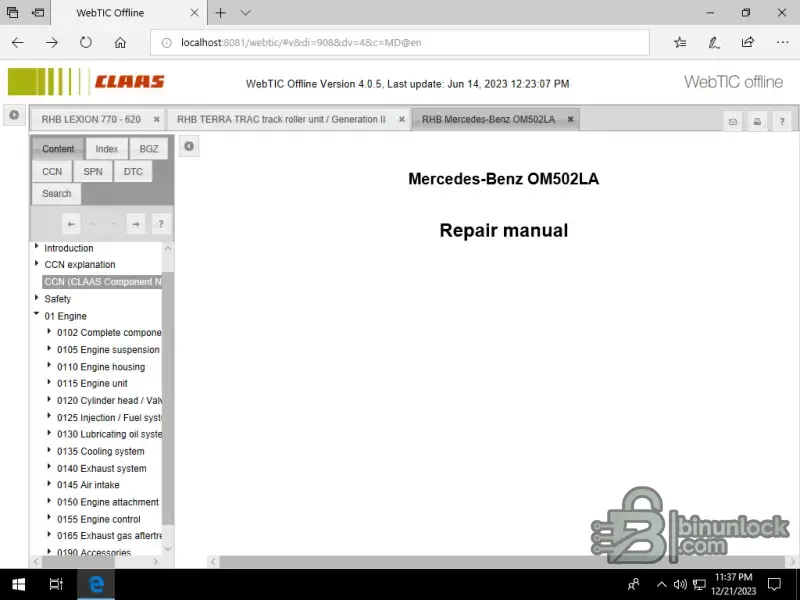Viewport: 800px width, 600px height.
Task: Expand the Introduction tree node
Action: [x=37, y=247]
